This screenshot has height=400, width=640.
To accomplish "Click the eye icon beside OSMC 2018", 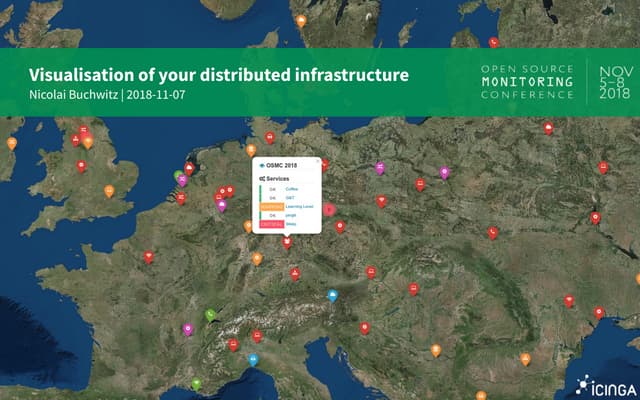I will [261, 164].
